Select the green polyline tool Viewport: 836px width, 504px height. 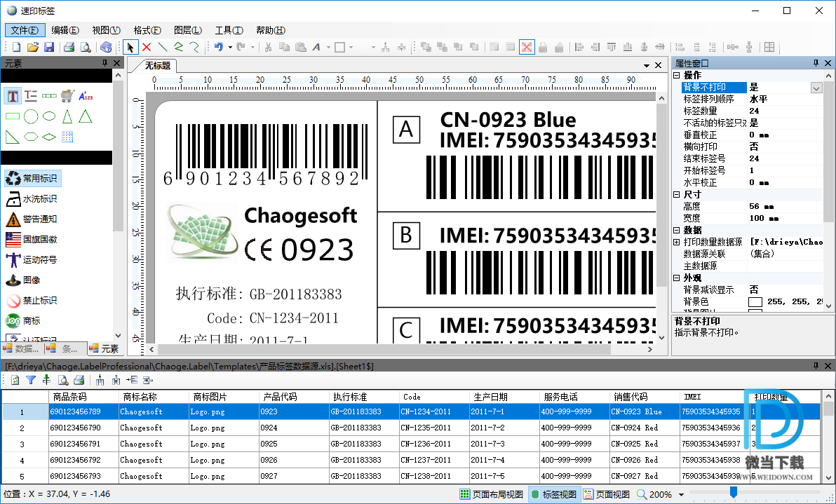coord(179,48)
